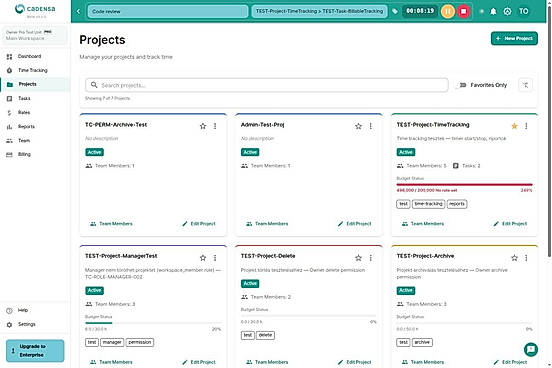Click the 'manager' tag chip
The width and height of the screenshot is (552, 368).
click(112, 342)
